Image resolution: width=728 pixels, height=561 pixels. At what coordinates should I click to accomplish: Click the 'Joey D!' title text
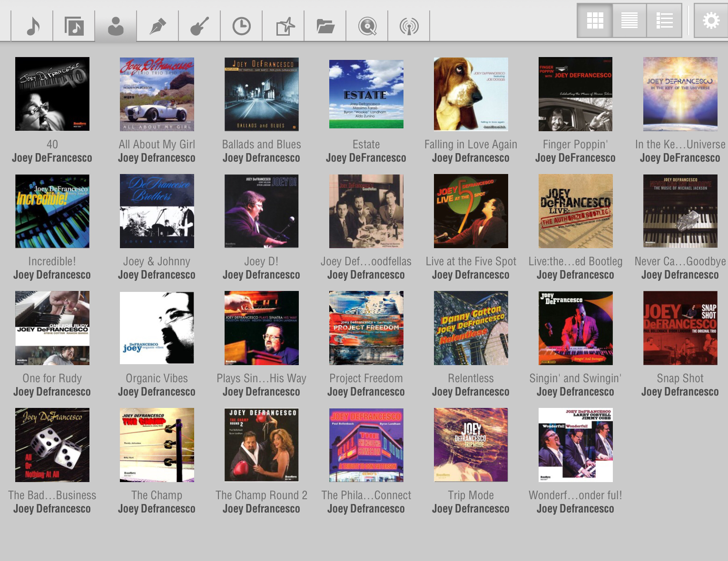[262, 261]
